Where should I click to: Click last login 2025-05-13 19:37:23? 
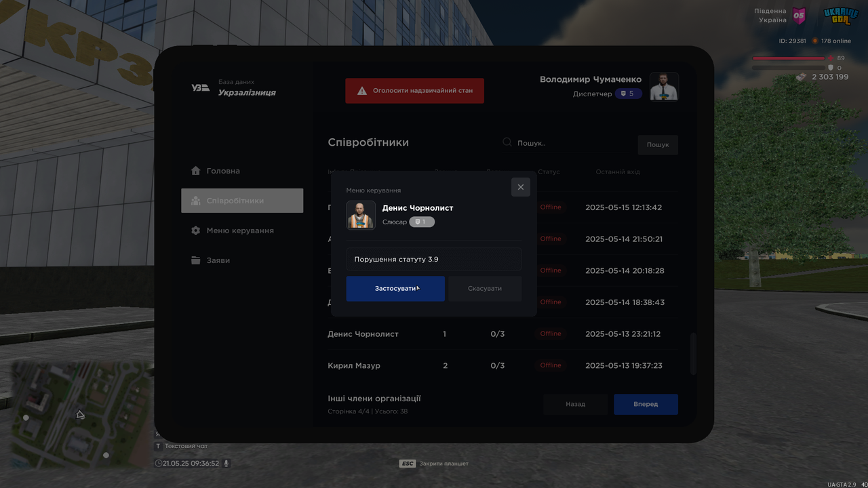click(624, 365)
